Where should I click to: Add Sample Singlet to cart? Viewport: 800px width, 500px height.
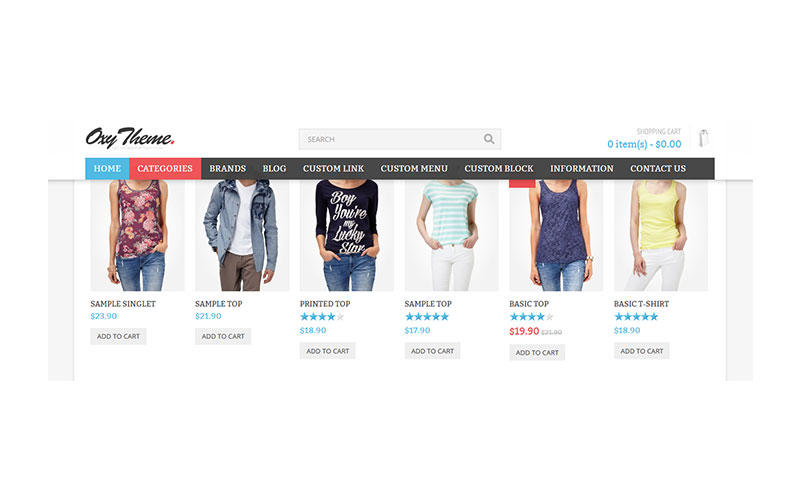click(118, 336)
